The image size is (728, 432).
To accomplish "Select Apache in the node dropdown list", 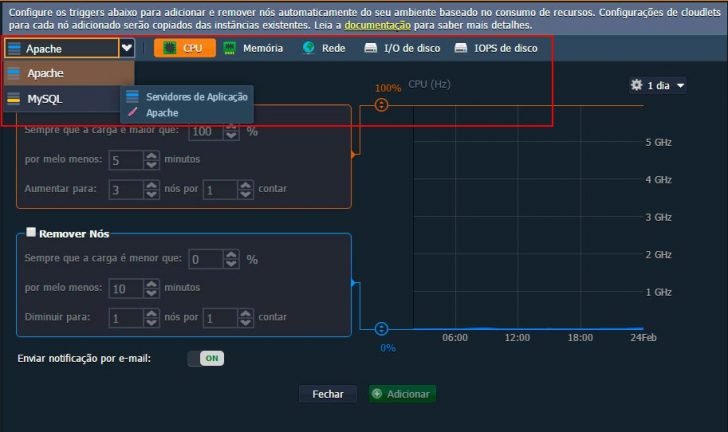I will point(69,73).
